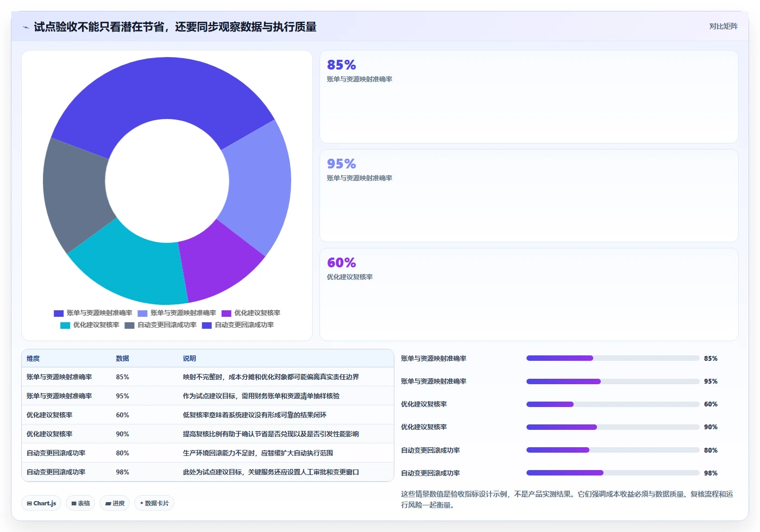This screenshot has width=760, height=532.
Task: Click the 98% progress bar
Action: pyautogui.click(x=613, y=473)
